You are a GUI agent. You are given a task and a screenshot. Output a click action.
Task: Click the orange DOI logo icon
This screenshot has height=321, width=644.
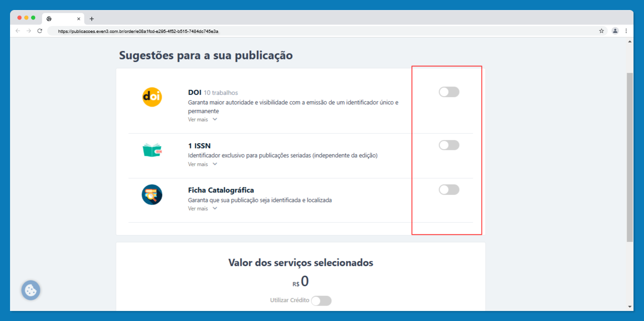(152, 97)
